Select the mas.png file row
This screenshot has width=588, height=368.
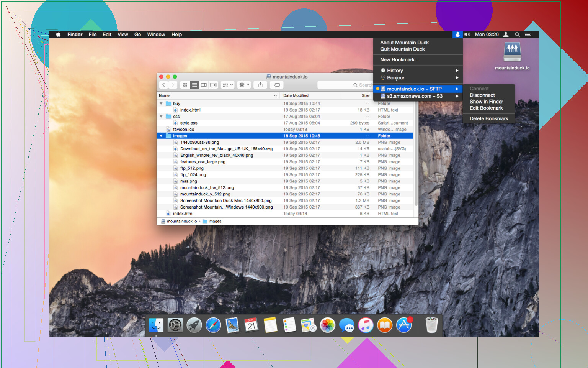(x=285, y=181)
